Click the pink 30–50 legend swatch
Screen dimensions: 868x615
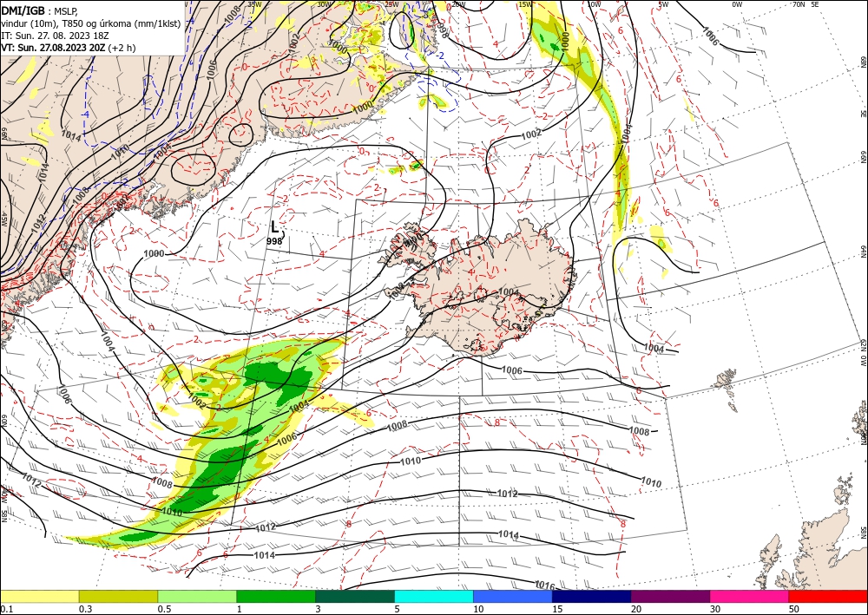750,596
